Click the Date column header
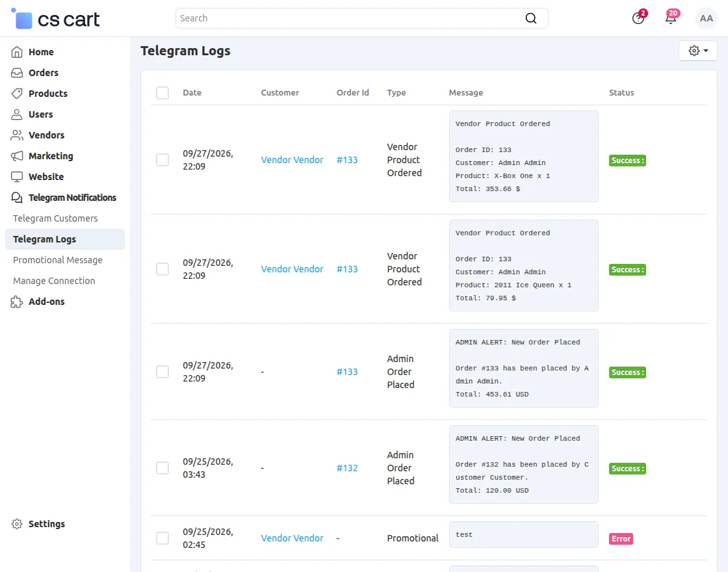728x572 pixels. [x=192, y=93]
